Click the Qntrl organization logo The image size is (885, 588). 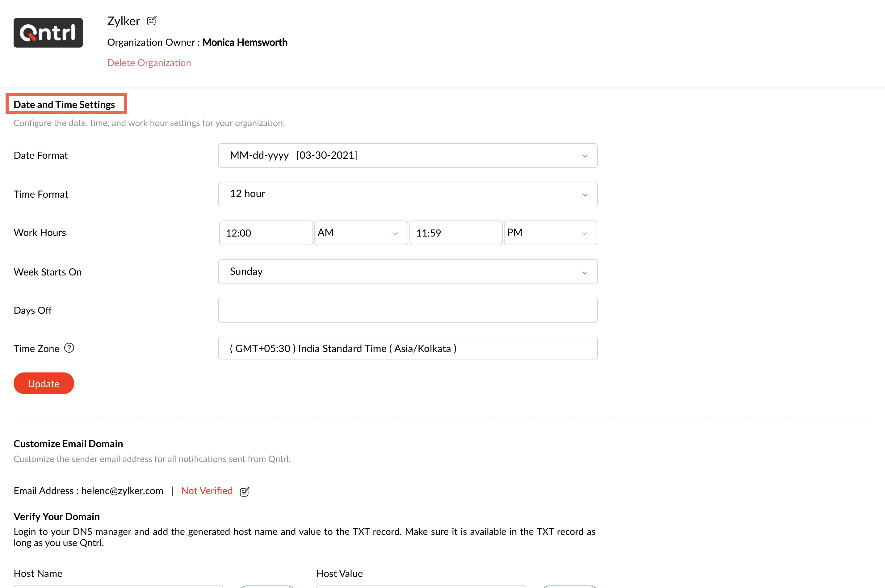click(x=48, y=33)
